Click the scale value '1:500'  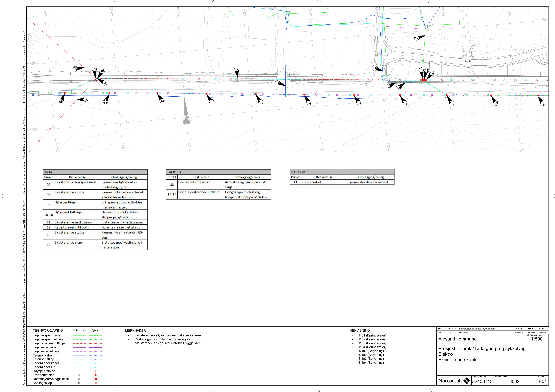tap(537, 339)
